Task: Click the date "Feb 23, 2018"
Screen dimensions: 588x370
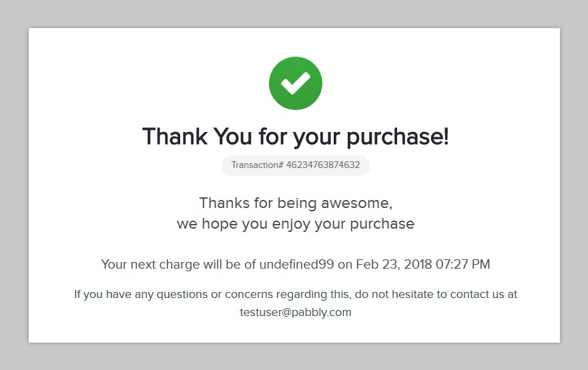Action: pyautogui.click(x=394, y=265)
